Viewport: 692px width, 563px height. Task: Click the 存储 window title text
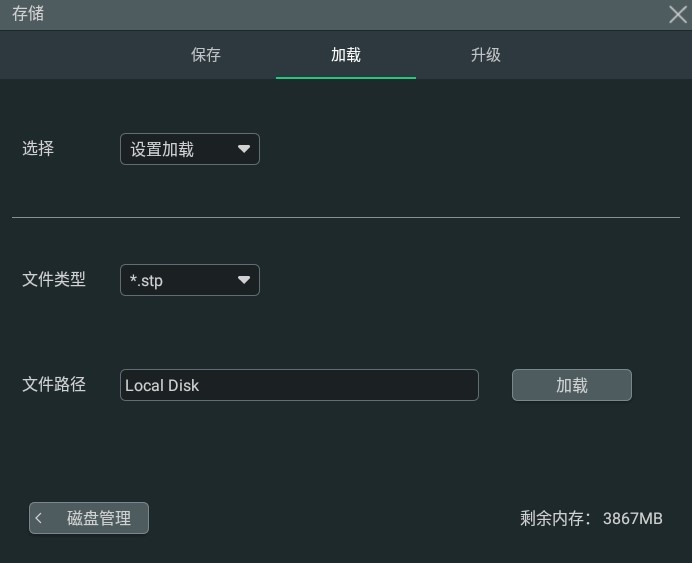click(28, 14)
